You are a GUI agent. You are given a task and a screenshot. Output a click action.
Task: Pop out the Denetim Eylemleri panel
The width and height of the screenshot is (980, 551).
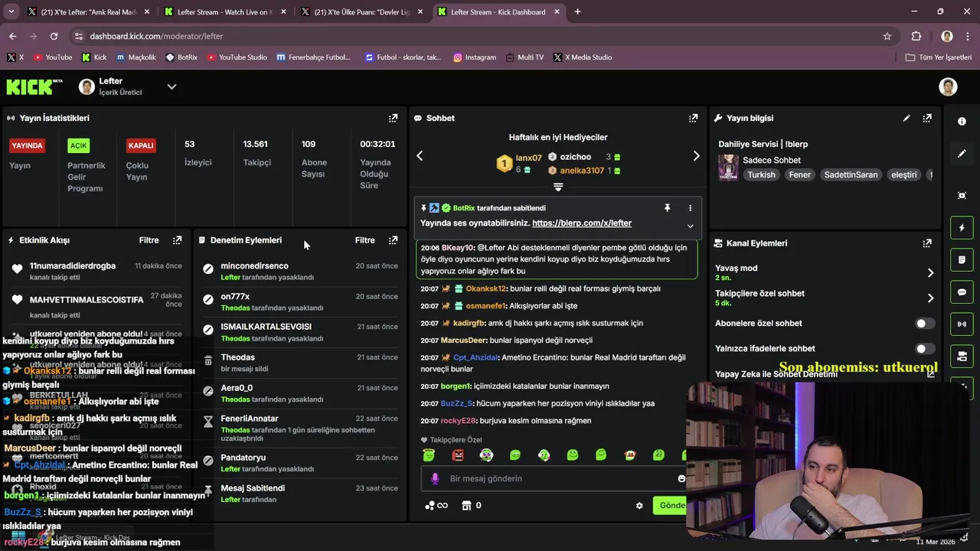pos(393,240)
